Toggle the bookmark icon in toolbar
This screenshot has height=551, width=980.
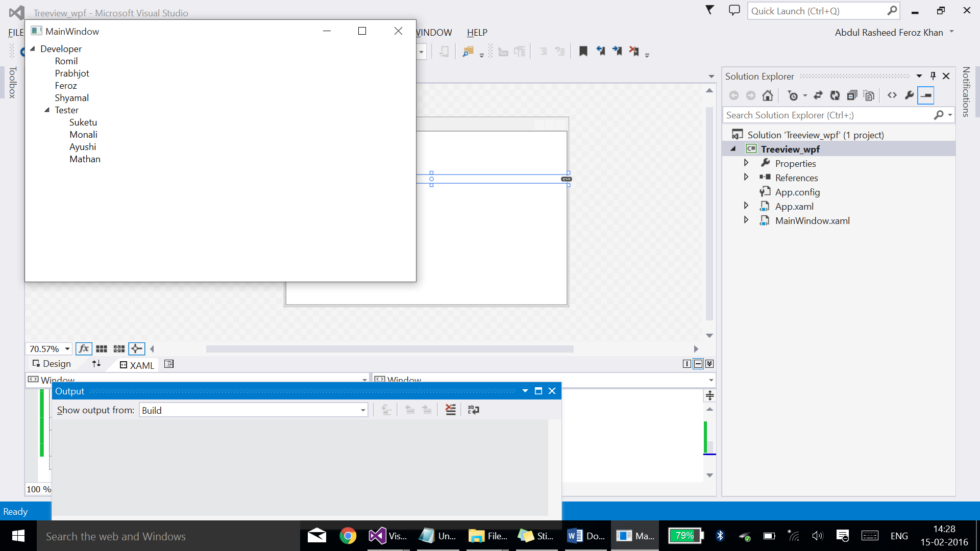[x=583, y=51]
